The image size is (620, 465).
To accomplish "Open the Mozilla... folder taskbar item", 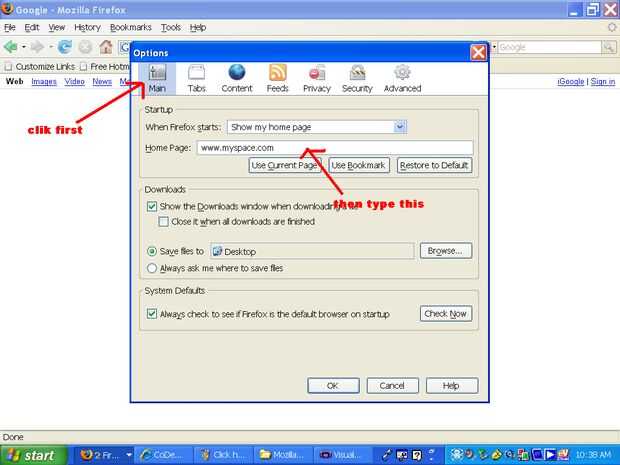I will tap(283, 455).
